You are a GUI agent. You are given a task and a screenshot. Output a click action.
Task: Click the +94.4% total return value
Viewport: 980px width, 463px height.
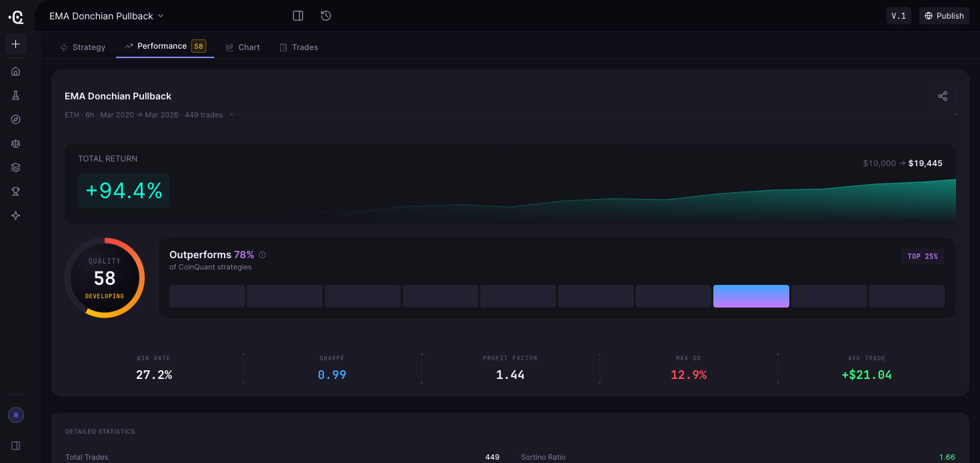tap(124, 191)
